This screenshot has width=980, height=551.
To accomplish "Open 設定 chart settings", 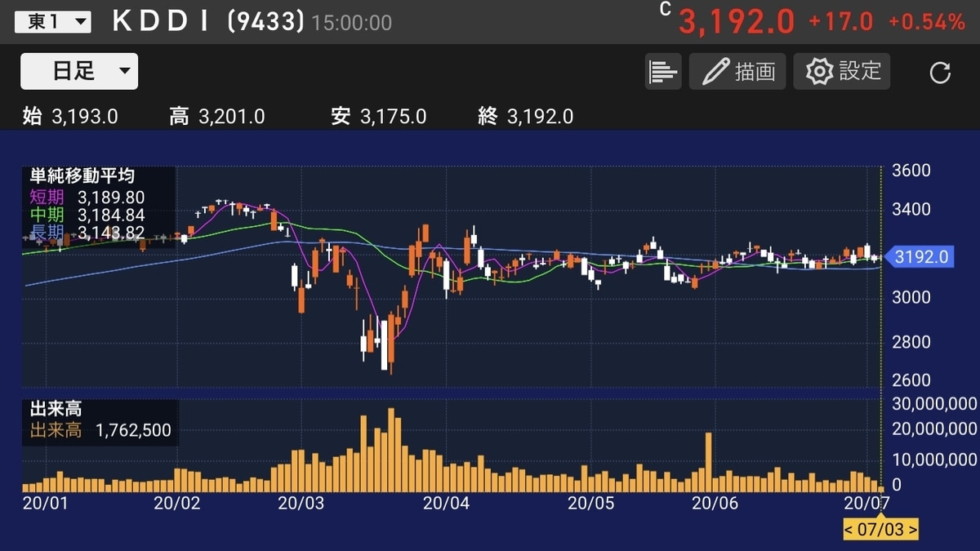I will click(x=842, y=71).
